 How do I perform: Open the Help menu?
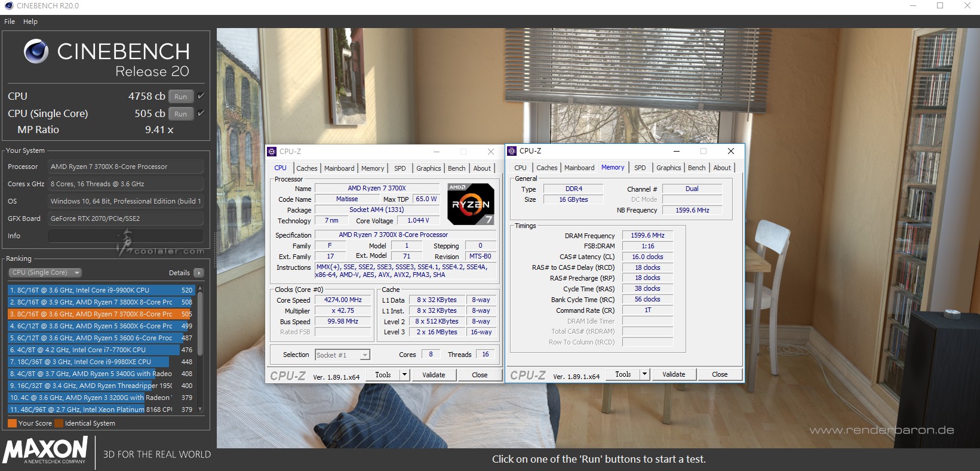[x=30, y=21]
